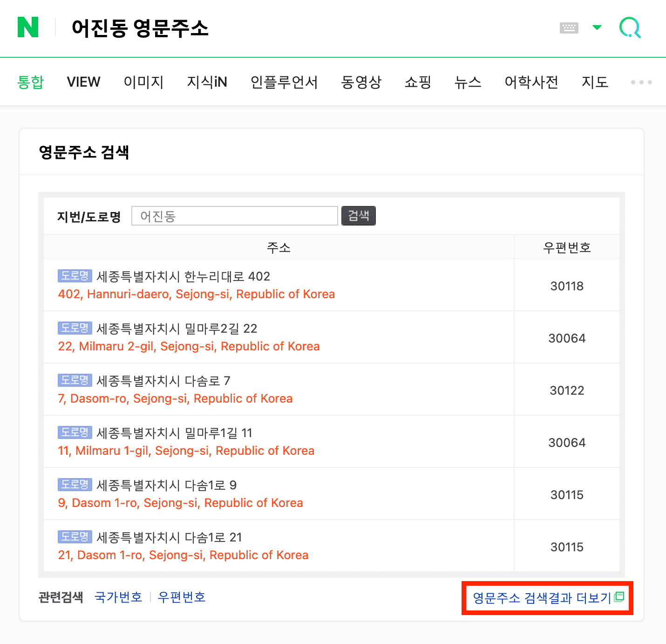This screenshot has width=666, height=644.
Task: Open the 우편번호 related search link
Action: [182, 597]
